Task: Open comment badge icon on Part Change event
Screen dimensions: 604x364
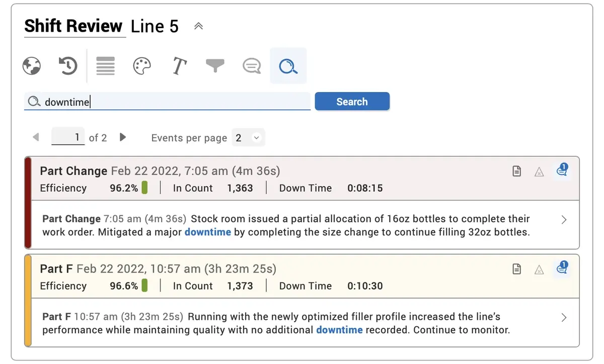Action: [x=562, y=170]
